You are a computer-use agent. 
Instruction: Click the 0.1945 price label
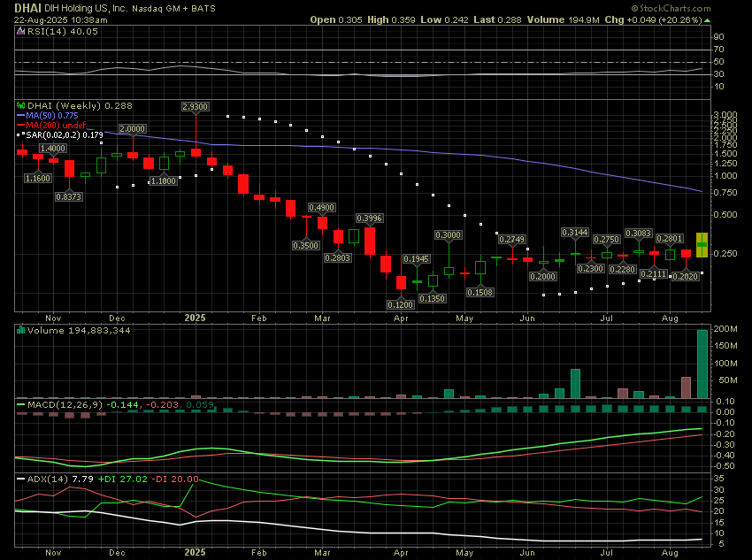(417, 259)
